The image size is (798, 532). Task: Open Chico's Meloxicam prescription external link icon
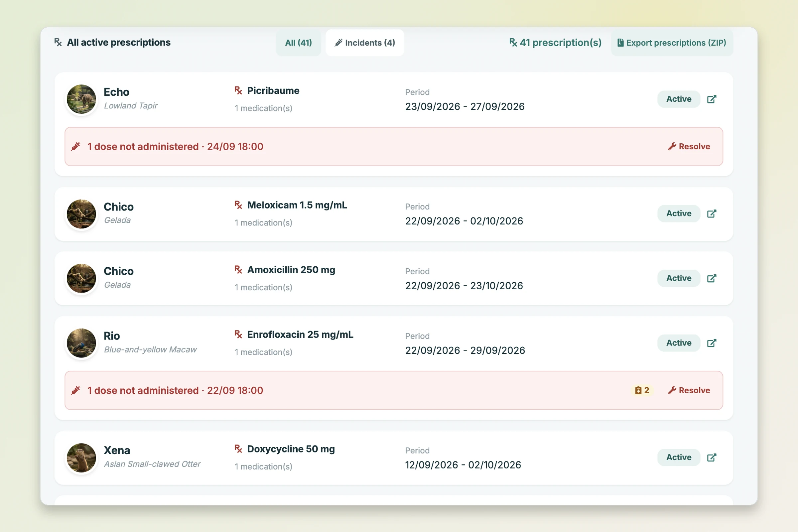712,213
